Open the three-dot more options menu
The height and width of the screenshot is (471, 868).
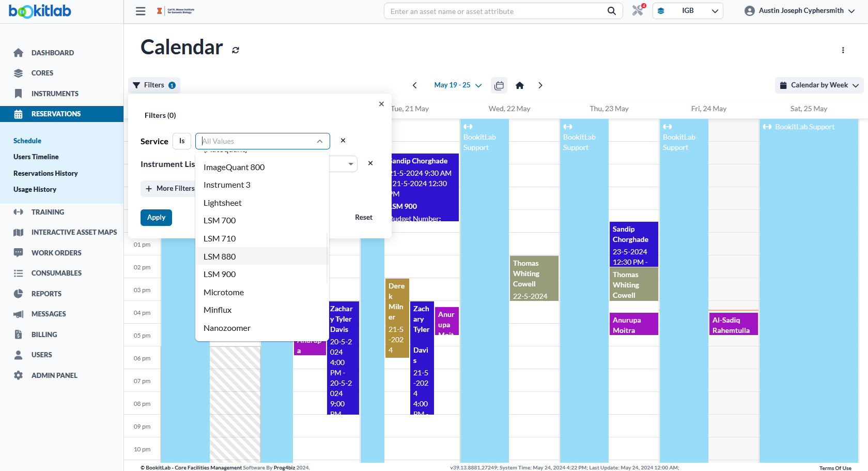point(843,50)
